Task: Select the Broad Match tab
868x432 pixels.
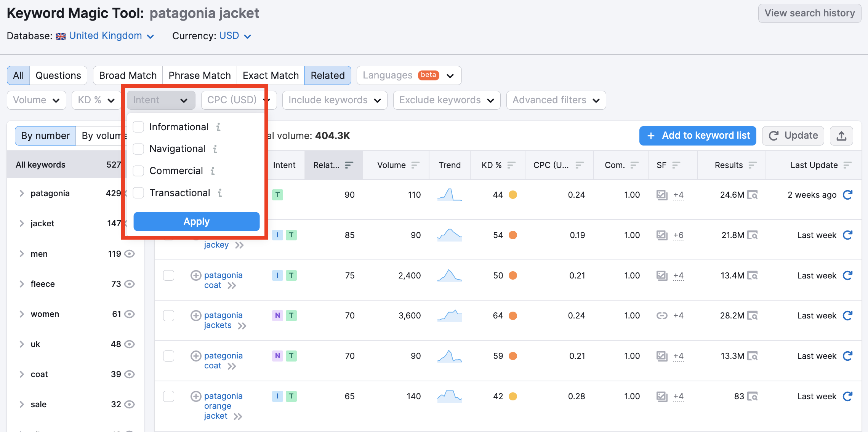Action: click(128, 75)
